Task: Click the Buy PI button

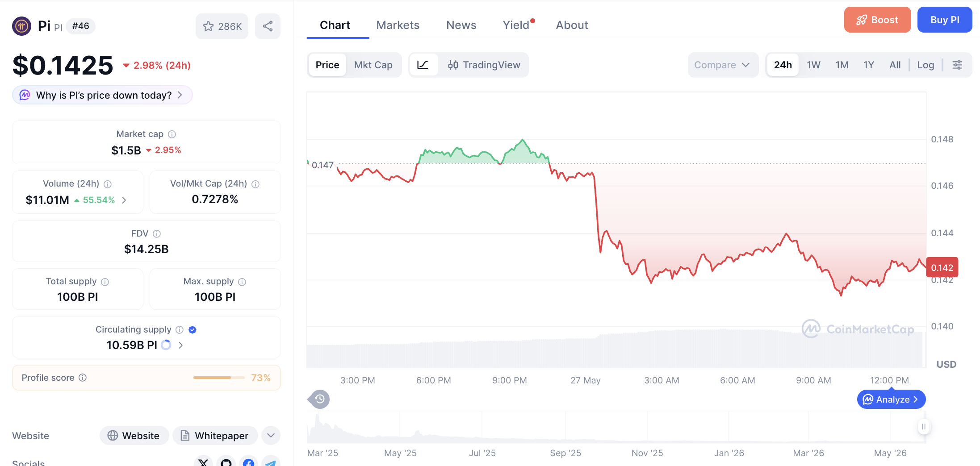Action: click(x=945, y=20)
